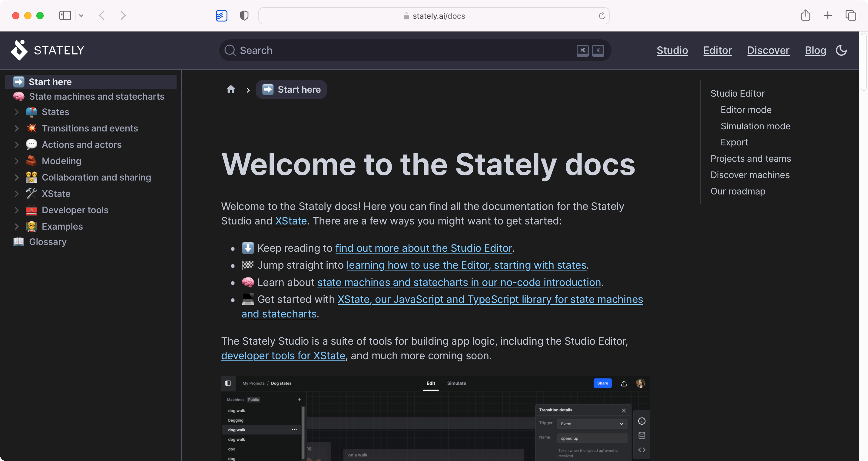The height and width of the screenshot is (461, 868).
Task: Open the blue checklist extension icon
Action: point(221,15)
